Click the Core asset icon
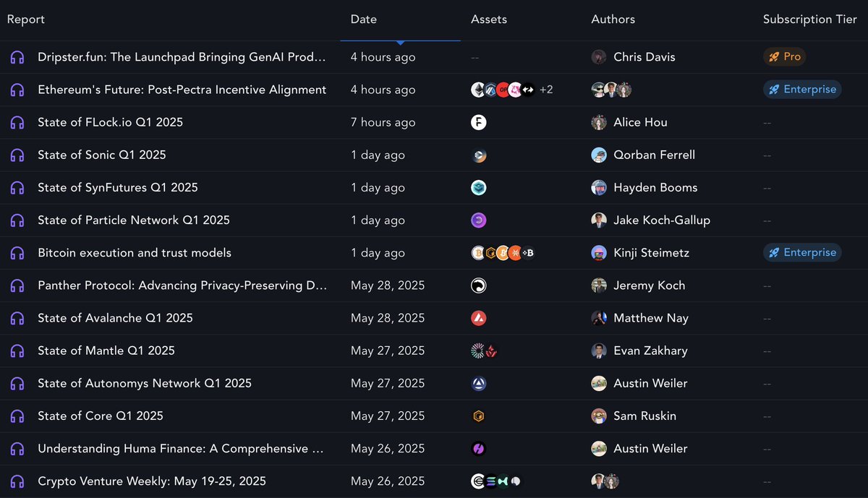This screenshot has width=868, height=498. (x=479, y=416)
